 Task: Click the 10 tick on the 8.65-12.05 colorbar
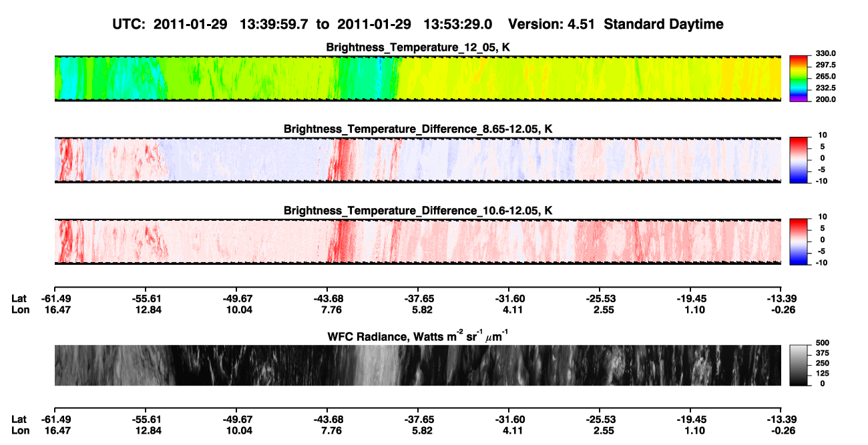tap(823, 135)
